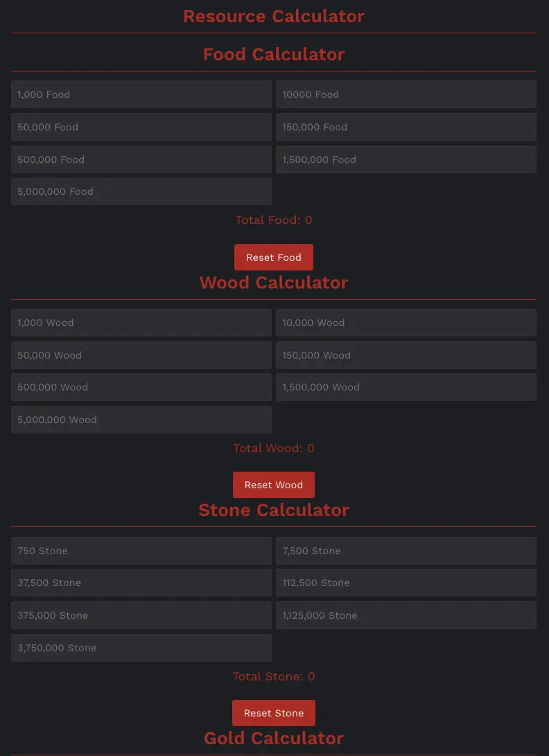This screenshot has width=549, height=756.
Task: Focus the 112,500 Stone field
Action: click(x=406, y=583)
